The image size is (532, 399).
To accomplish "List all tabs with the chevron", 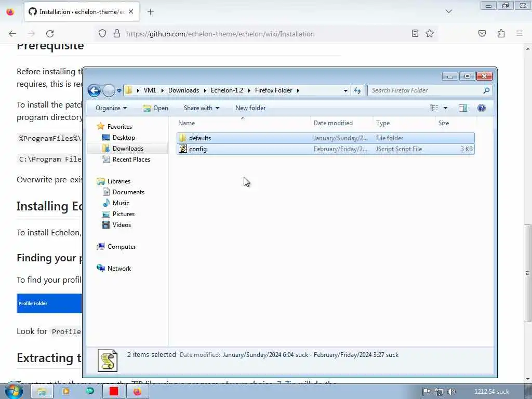I will (x=449, y=11).
